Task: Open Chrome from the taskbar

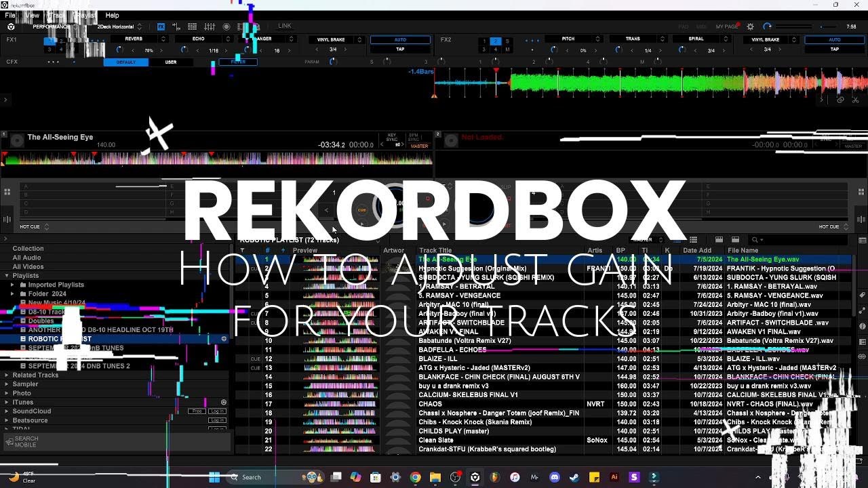Action: pyautogui.click(x=415, y=477)
